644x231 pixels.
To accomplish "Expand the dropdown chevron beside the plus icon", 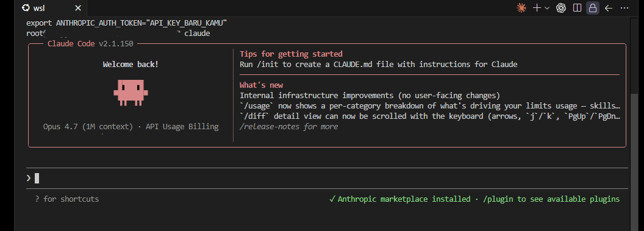I will 547,8.
